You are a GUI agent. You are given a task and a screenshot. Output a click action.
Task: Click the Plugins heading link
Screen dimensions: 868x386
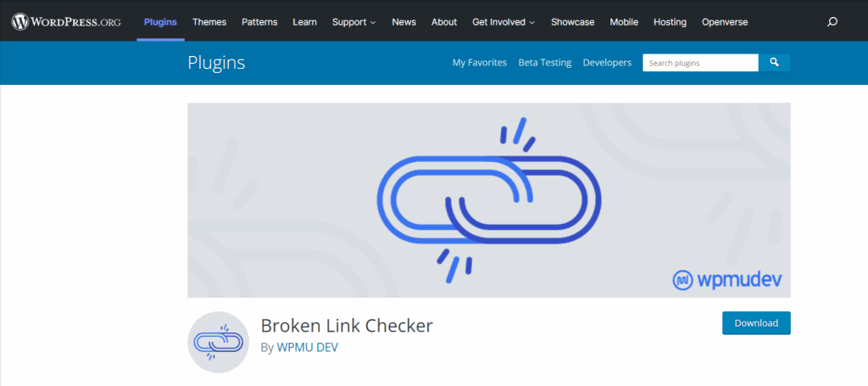tap(216, 63)
